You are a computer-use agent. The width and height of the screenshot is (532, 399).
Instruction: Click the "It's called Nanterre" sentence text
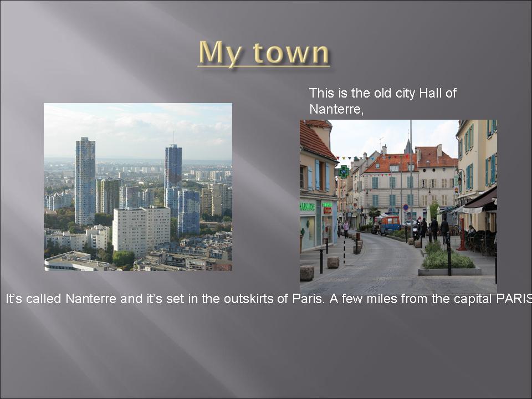coord(269,299)
